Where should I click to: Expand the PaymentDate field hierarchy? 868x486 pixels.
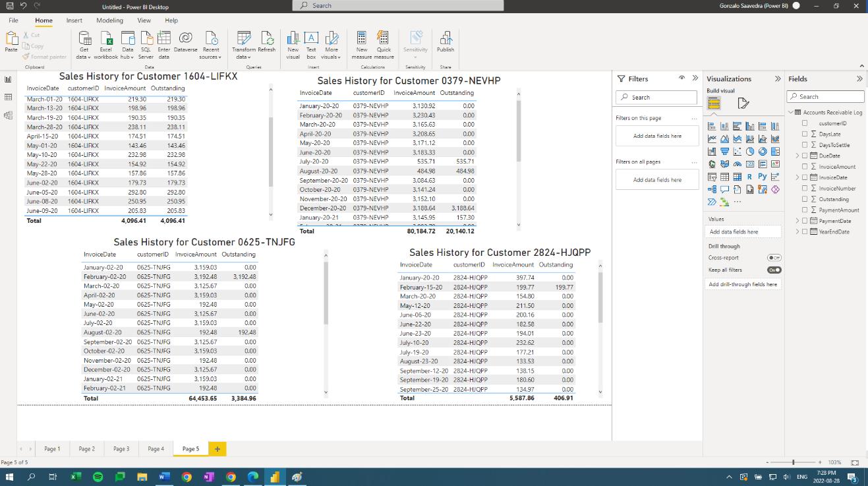pos(797,221)
